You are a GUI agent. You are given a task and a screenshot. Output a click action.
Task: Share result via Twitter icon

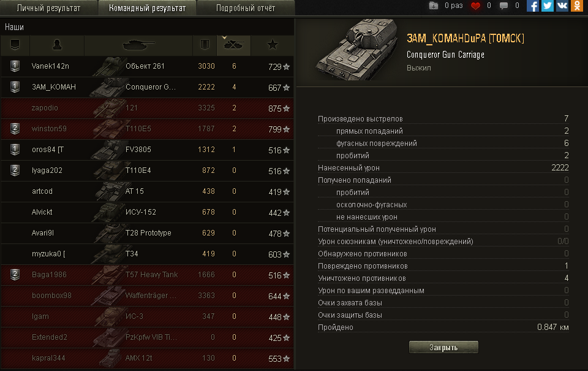548,6
